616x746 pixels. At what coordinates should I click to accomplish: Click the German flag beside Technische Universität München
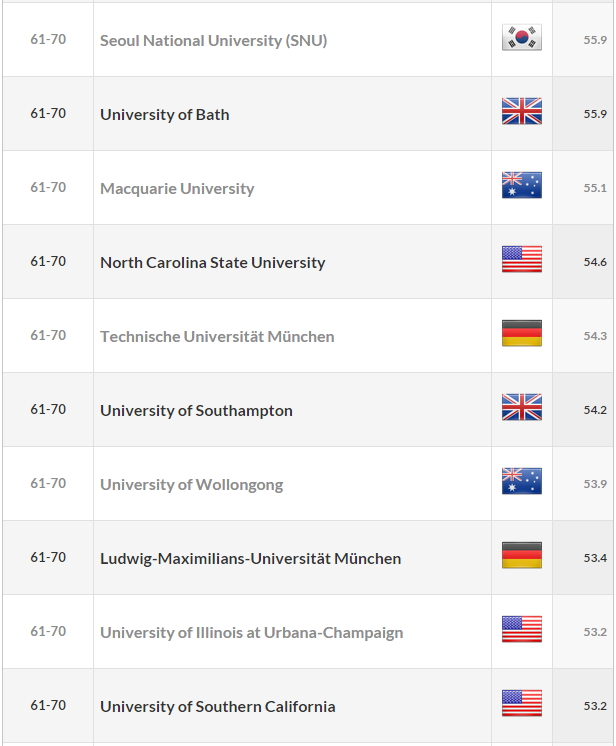(x=522, y=333)
